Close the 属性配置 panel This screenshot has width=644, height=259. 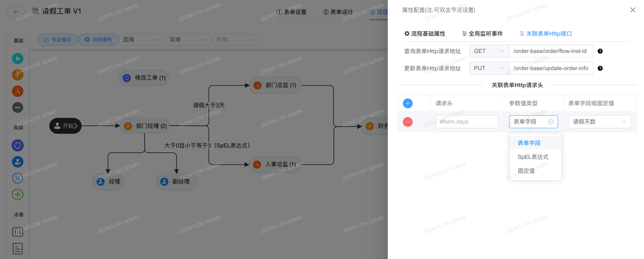(633, 10)
